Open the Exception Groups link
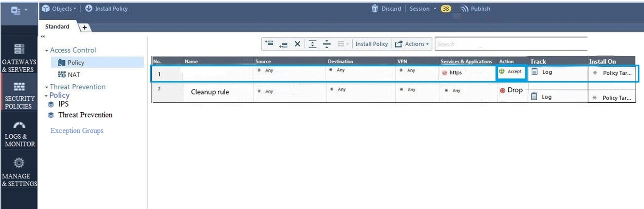The height and width of the screenshot is (209, 644). click(x=77, y=131)
